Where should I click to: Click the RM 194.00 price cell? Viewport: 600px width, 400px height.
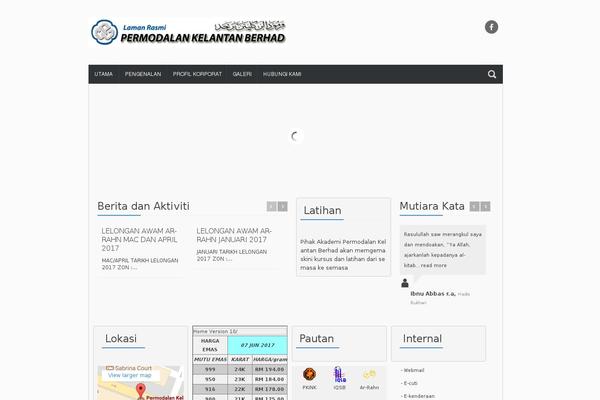pyautogui.click(x=270, y=369)
